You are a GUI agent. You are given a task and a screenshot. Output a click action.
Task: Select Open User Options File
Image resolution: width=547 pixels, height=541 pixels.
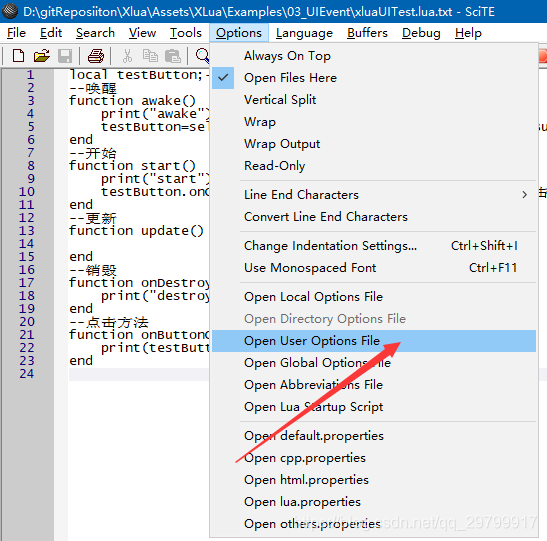(374, 341)
